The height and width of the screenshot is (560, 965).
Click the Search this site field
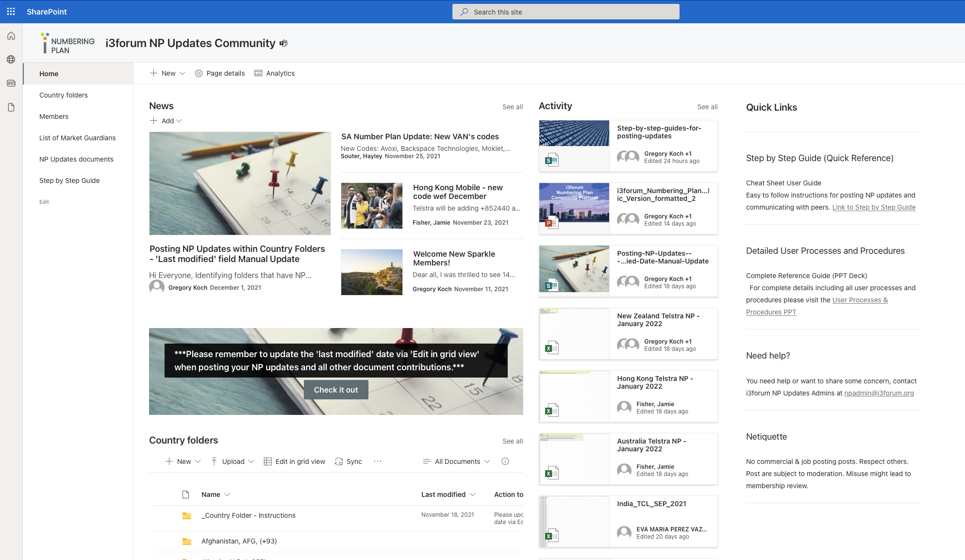(566, 12)
